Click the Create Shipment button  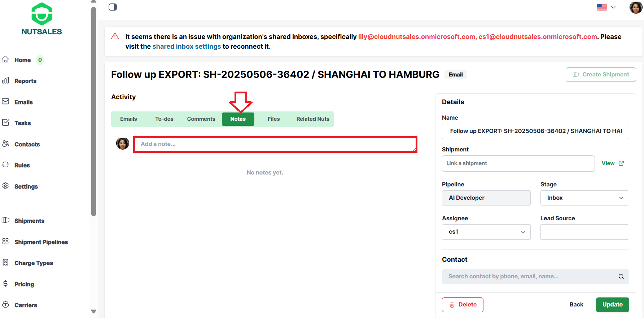tap(601, 75)
